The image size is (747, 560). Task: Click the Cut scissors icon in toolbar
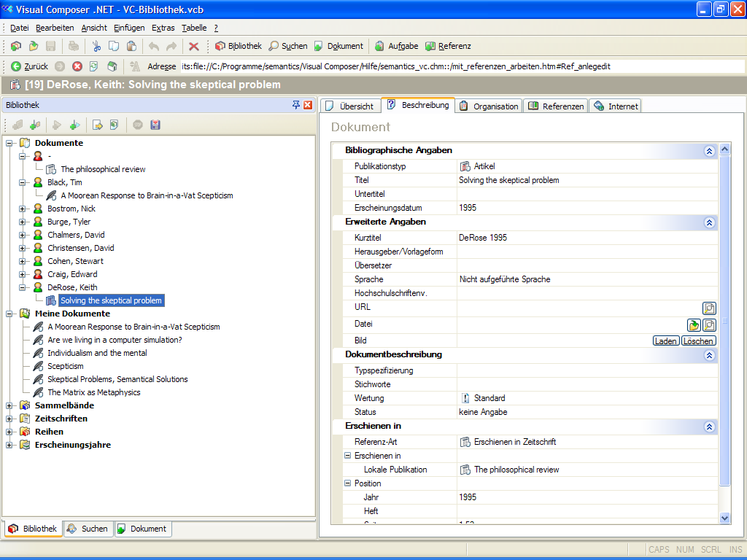tap(96, 46)
